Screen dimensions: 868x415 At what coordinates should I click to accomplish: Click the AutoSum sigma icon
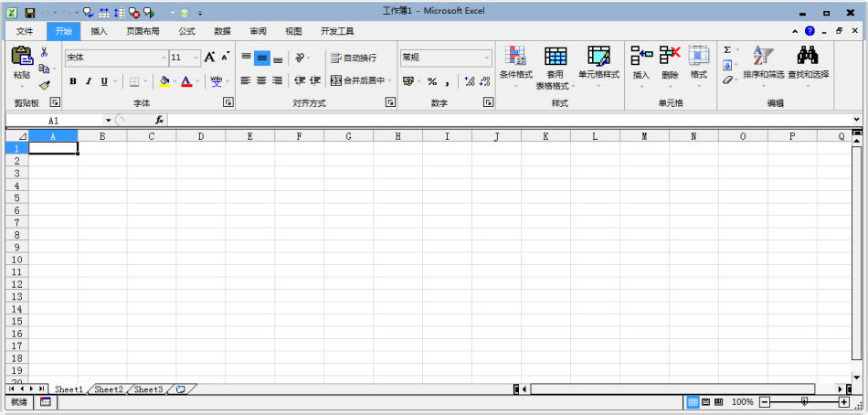(x=727, y=50)
